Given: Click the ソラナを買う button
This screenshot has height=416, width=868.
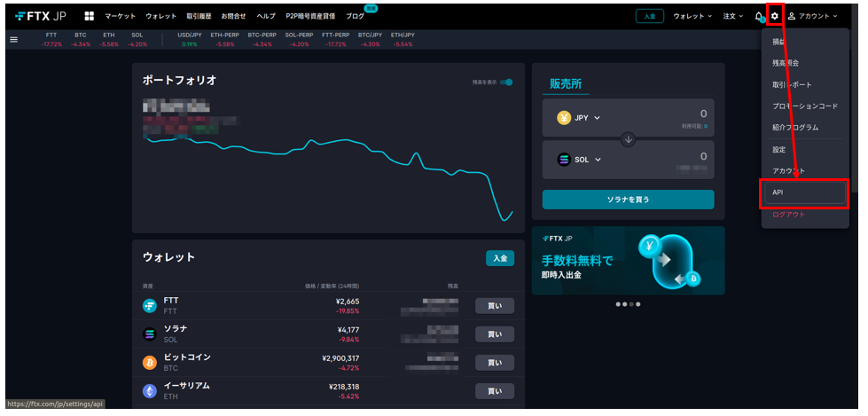Looking at the screenshot, I should (628, 200).
